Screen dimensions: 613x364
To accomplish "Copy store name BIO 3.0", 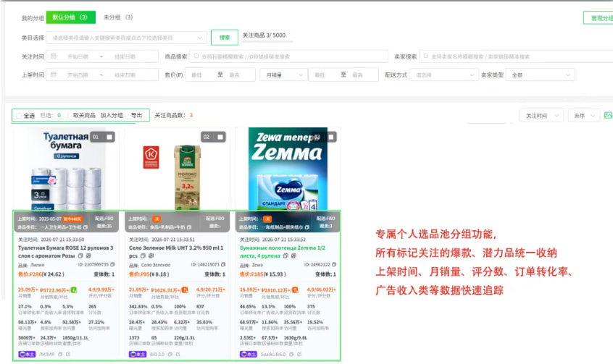I will point(170,355).
